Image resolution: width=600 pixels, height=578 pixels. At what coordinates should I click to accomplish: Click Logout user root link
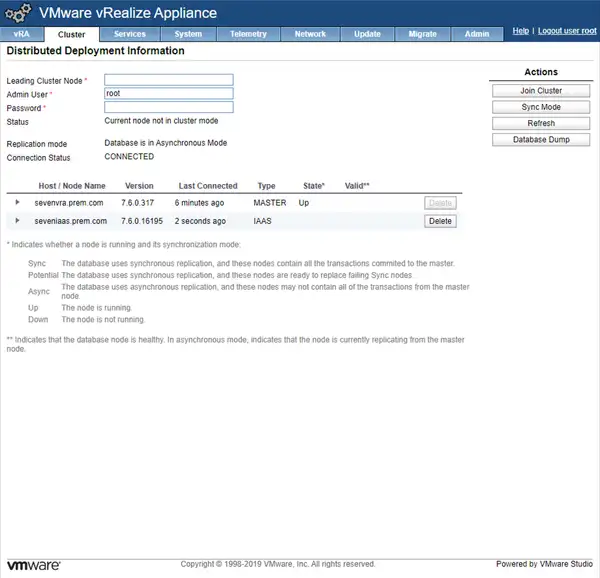point(567,31)
